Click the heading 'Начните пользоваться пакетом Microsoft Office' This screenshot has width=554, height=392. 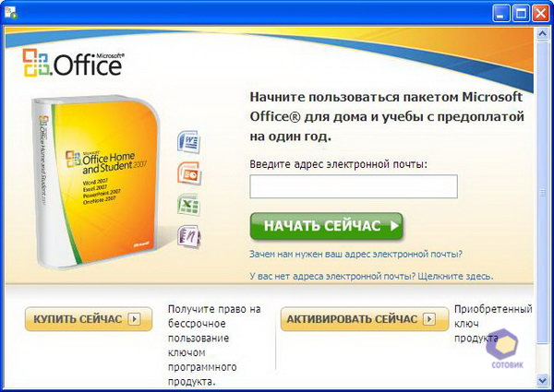[x=386, y=116]
